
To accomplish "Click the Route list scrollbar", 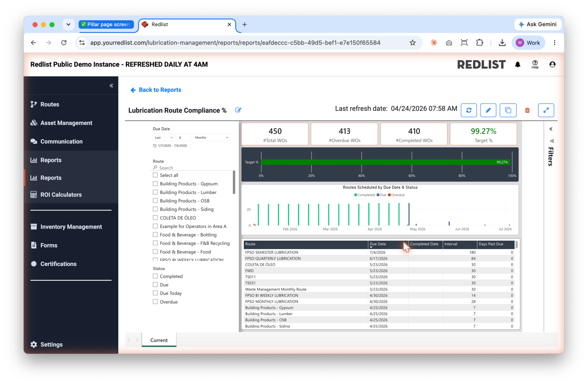I will tap(234, 182).
